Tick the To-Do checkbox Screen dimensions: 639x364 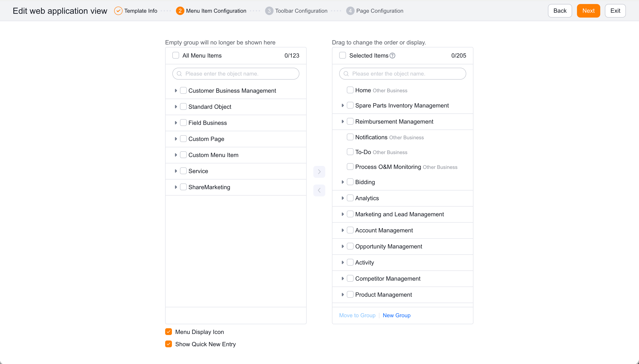click(350, 152)
